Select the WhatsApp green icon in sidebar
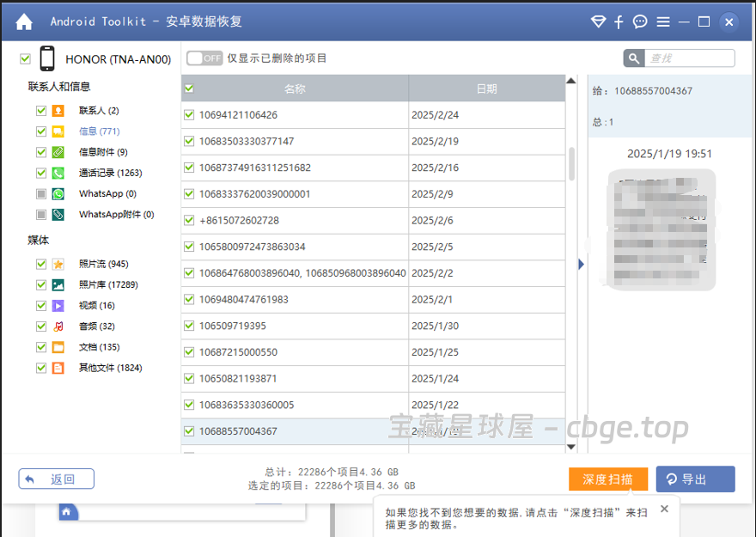The image size is (756, 537). 58,193
